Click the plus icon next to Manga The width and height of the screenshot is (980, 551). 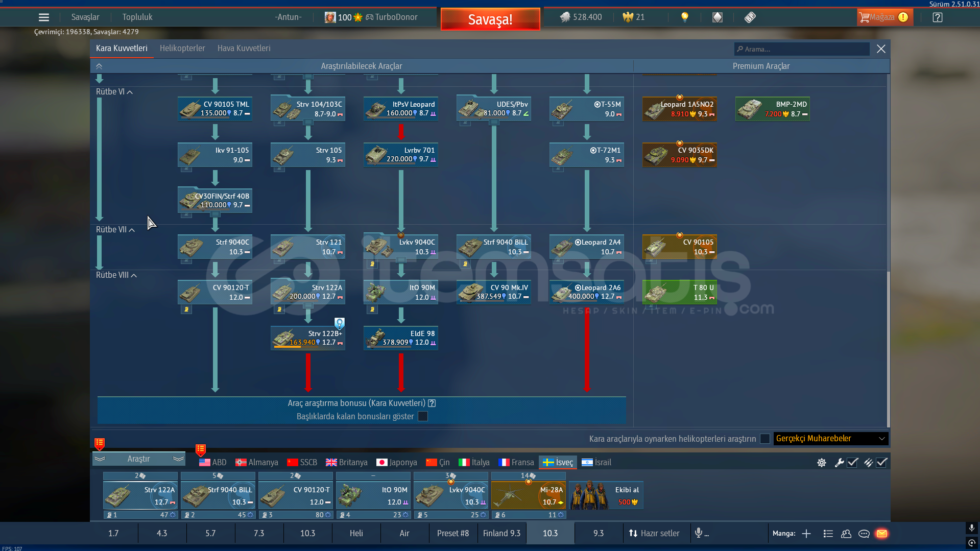point(806,534)
